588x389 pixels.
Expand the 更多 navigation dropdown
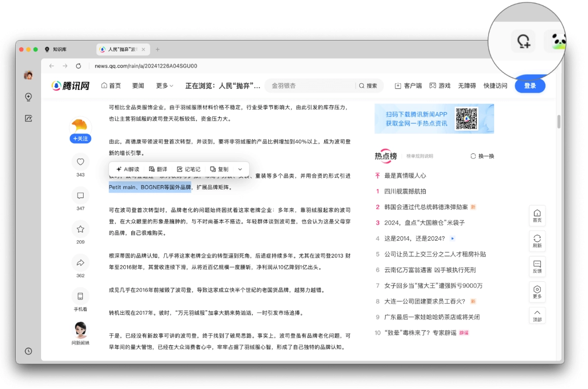point(164,86)
